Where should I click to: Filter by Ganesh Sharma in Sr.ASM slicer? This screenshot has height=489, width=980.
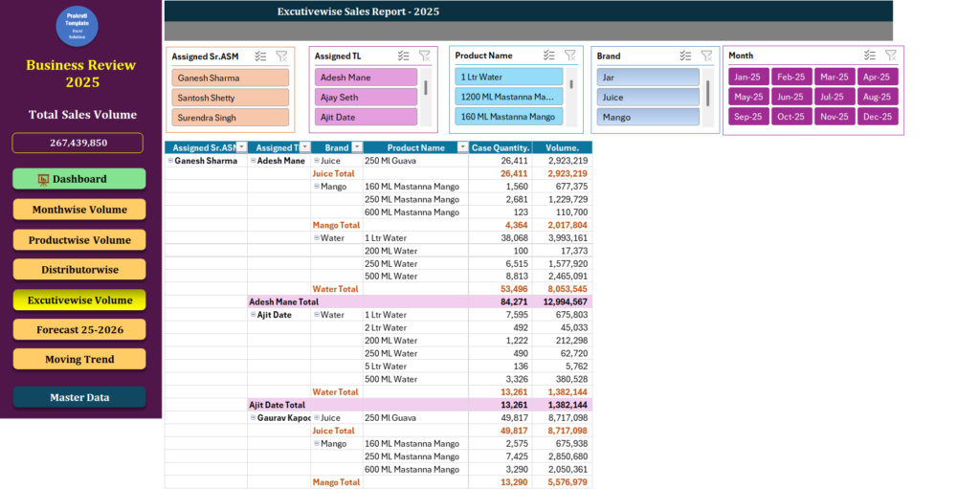pyautogui.click(x=230, y=78)
